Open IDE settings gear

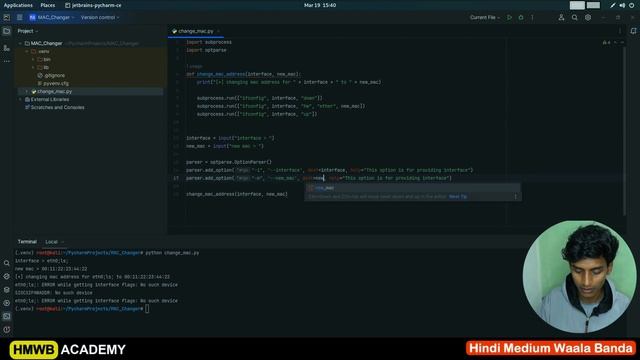coord(588,18)
